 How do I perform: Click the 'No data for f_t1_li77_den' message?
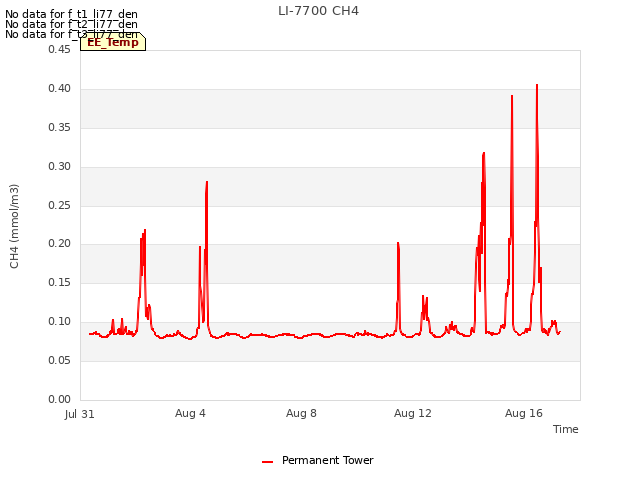(x=71, y=14)
